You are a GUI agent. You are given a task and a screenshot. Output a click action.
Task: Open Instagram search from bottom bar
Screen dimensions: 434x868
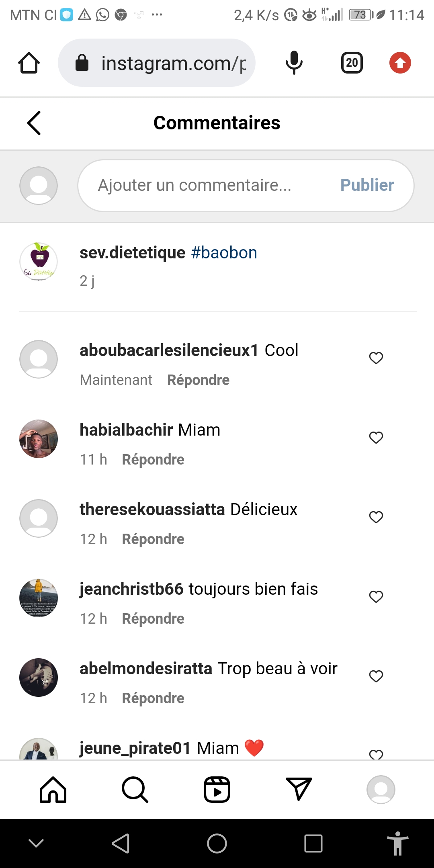[x=135, y=790]
